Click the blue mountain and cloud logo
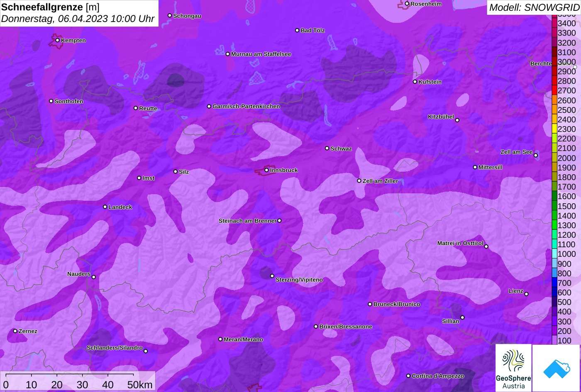The image size is (581, 392). (557, 368)
